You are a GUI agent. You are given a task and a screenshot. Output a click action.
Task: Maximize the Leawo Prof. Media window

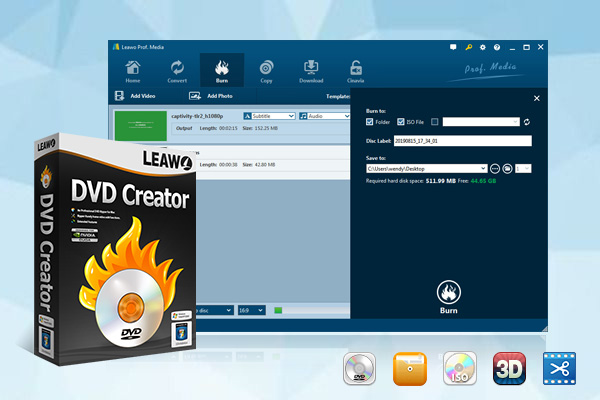[x=527, y=47]
